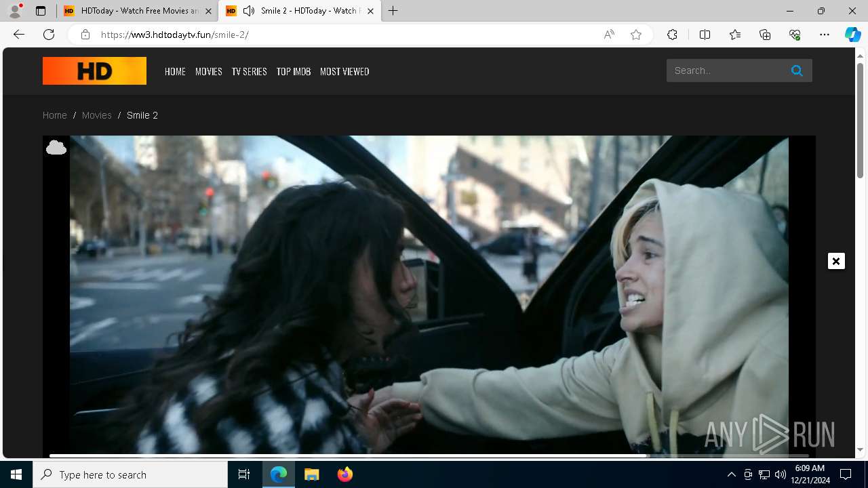The height and width of the screenshot is (488, 868).
Task: Close the overlay with the X button
Action: pyautogui.click(x=836, y=261)
